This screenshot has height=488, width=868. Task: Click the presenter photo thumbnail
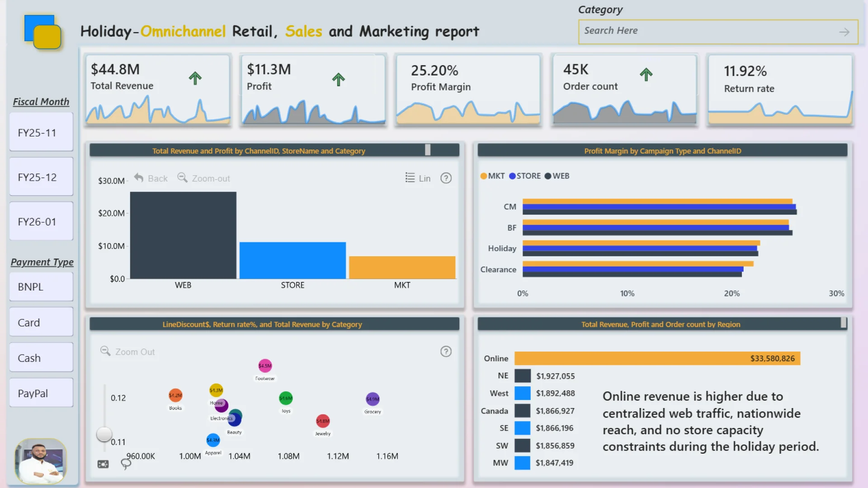coord(40,461)
